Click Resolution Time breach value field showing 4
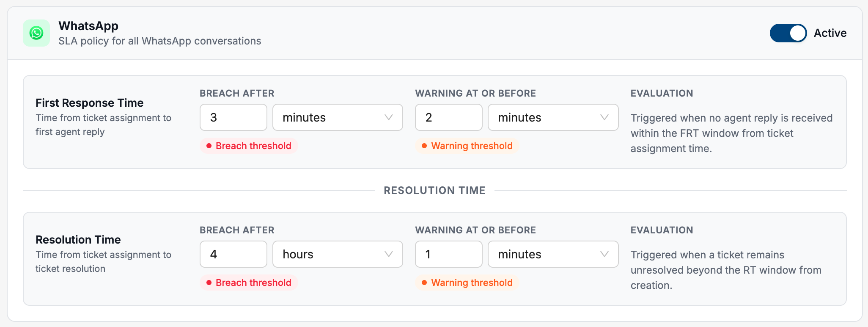The width and height of the screenshot is (868, 327). click(x=233, y=254)
